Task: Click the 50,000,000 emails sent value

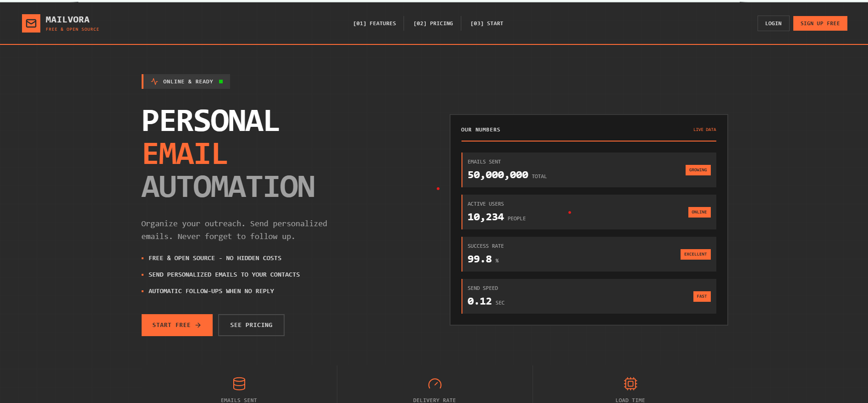Action: (x=498, y=175)
